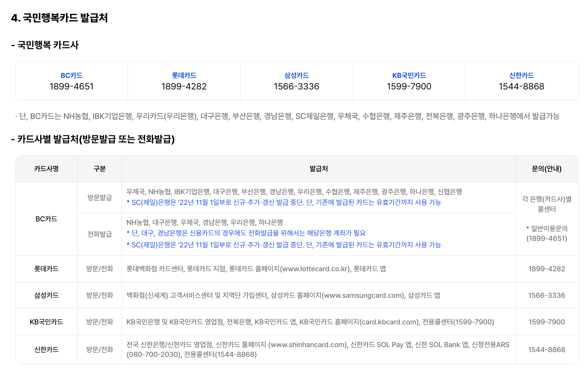Viewport: 588px width, 371px height.
Task: Open the 롯데카드 link in card list
Action: point(184,75)
